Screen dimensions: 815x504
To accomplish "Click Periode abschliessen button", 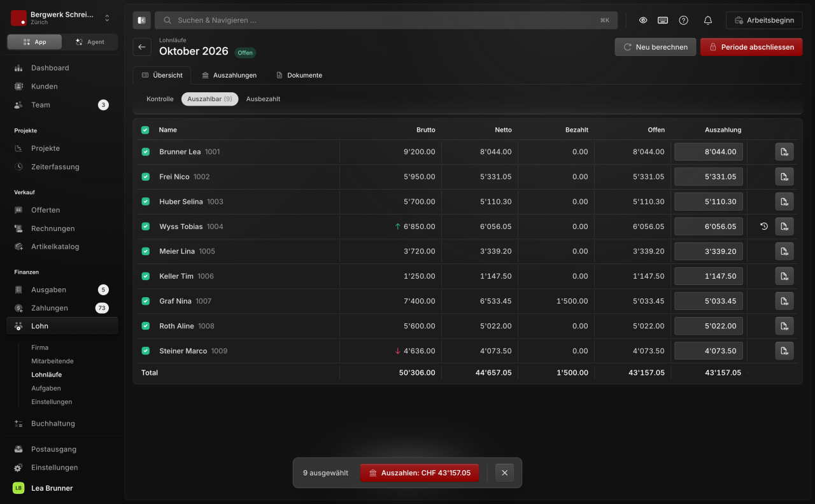I will pyautogui.click(x=751, y=47).
